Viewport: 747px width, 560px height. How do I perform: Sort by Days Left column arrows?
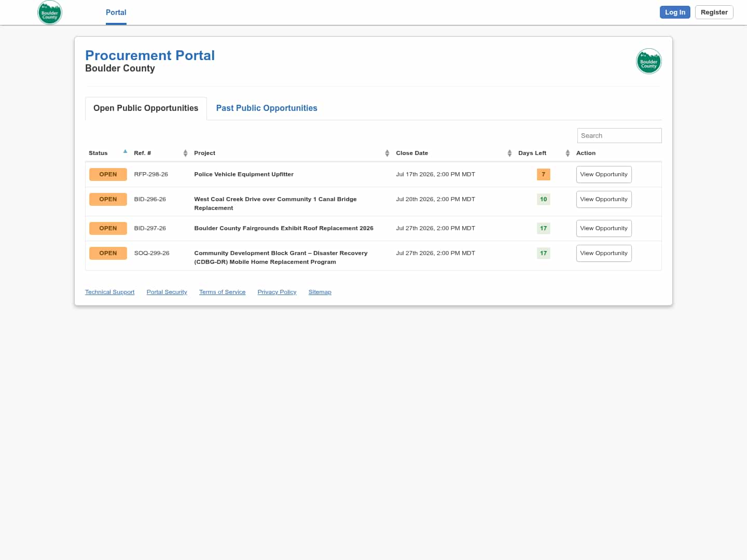click(568, 153)
